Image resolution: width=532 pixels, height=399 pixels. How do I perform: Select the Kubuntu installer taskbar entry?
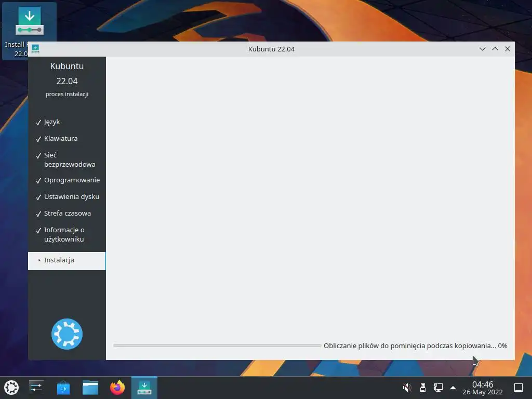coord(144,388)
